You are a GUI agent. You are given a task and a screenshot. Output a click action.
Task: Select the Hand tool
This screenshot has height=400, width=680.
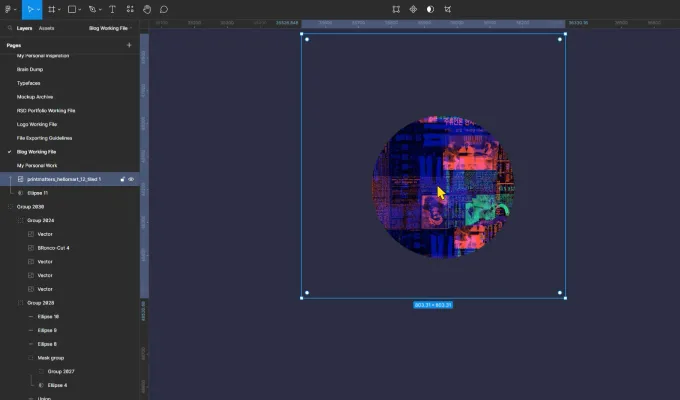tap(147, 9)
